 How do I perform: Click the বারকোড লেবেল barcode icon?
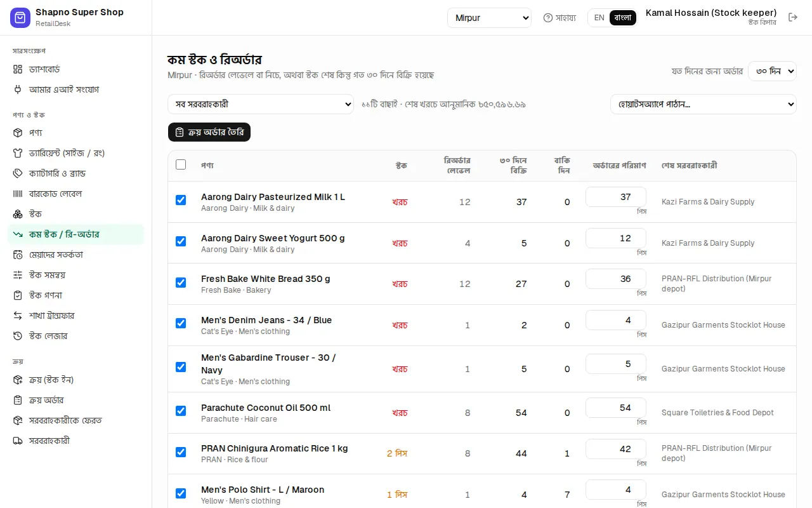(x=18, y=194)
